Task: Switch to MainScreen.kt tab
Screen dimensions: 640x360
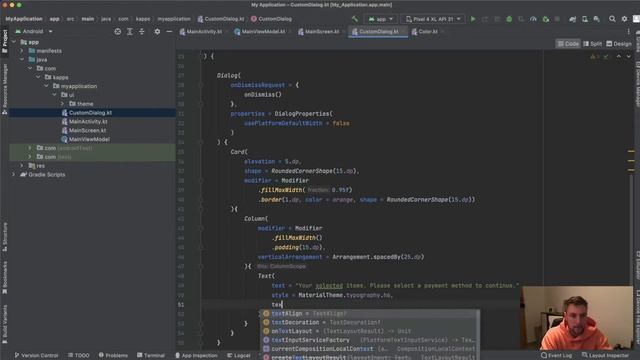Action: 320,31
